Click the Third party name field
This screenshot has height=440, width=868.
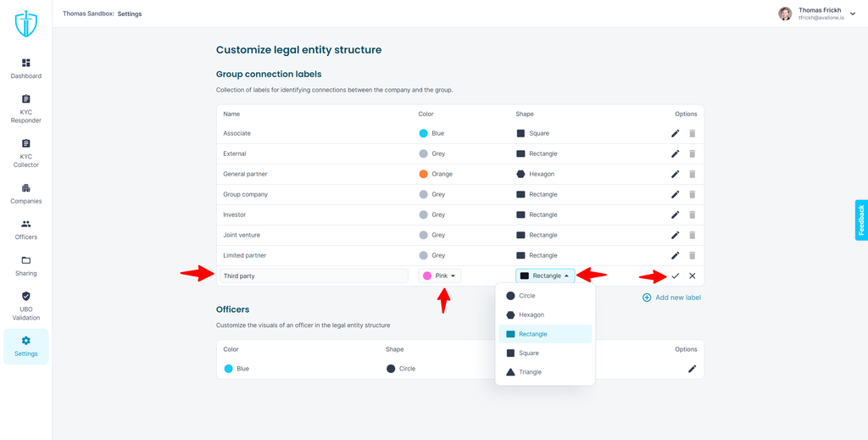pos(314,276)
